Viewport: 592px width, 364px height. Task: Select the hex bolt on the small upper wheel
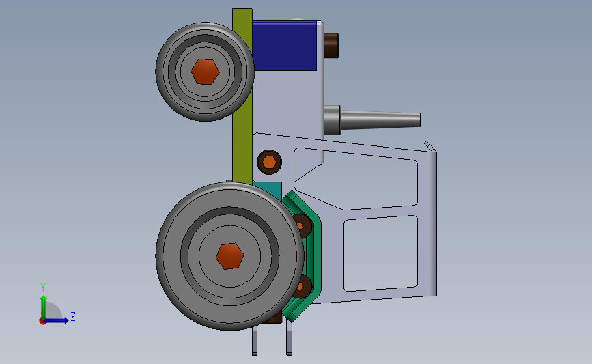[205, 71]
